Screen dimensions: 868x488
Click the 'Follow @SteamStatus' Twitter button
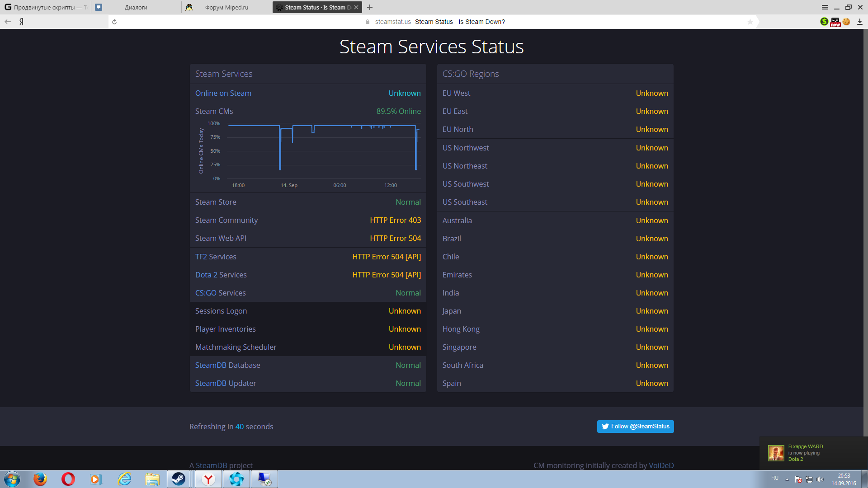pos(635,427)
